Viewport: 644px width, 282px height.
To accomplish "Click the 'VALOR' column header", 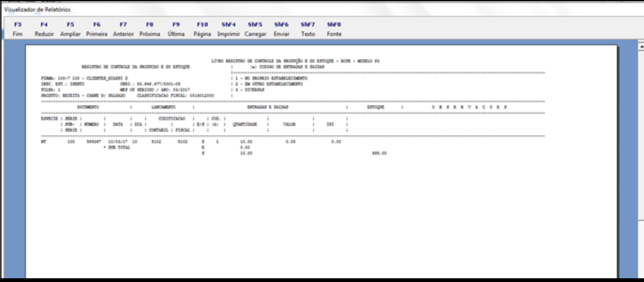I will [289, 124].
